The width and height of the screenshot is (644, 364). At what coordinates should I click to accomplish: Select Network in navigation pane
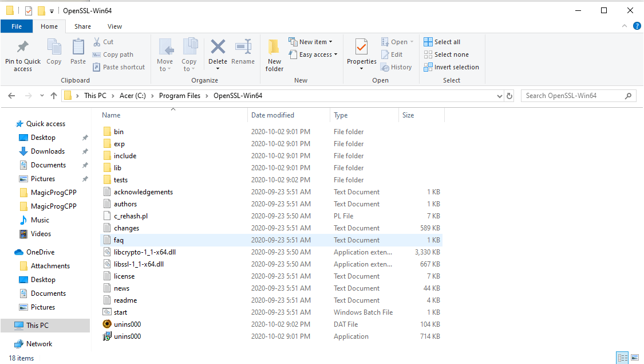[x=39, y=344]
